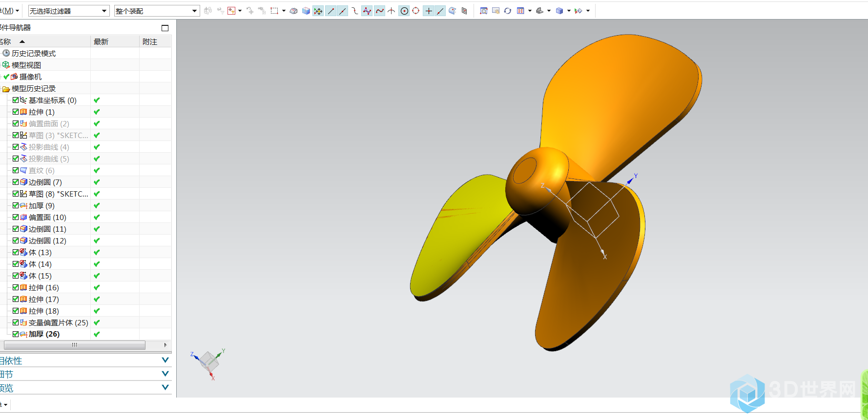This screenshot has width=868, height=420.
Task: Select the 模型视图 tree item
Action: [x=26, y=65]
